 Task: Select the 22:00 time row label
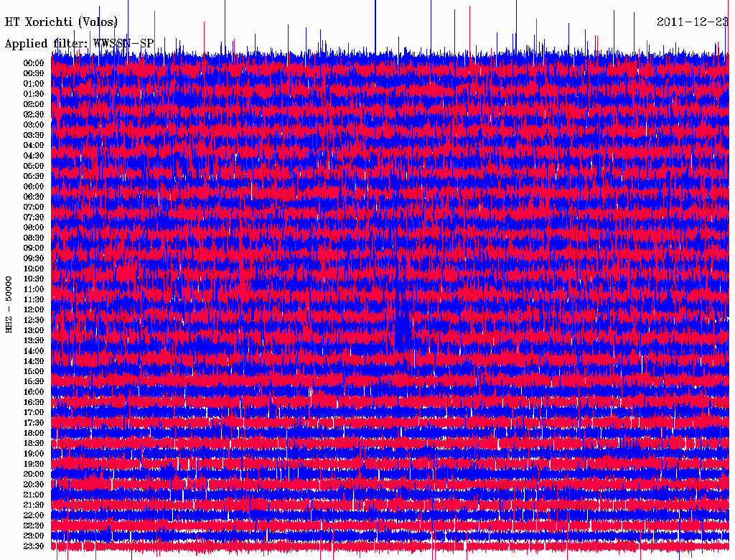(x=34, y=515)
